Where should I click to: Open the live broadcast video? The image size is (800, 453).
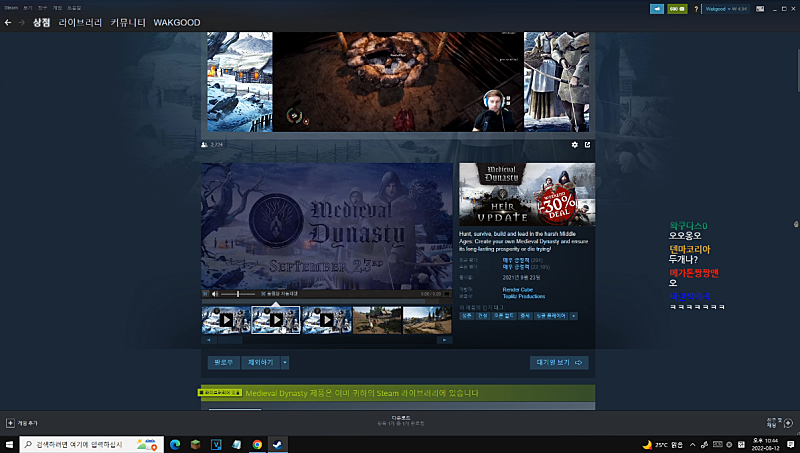tap(398, 82)
